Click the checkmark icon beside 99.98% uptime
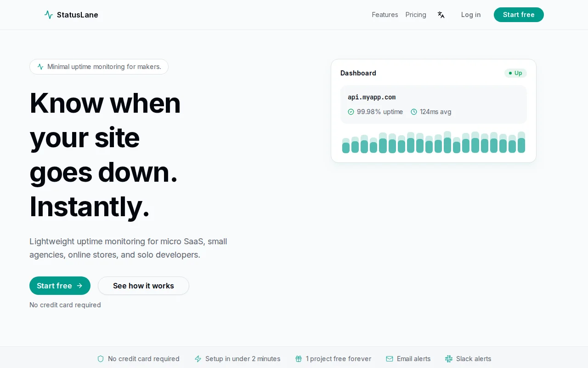The height and width of the screenshot is (368, 588). (x=351, y=112)
